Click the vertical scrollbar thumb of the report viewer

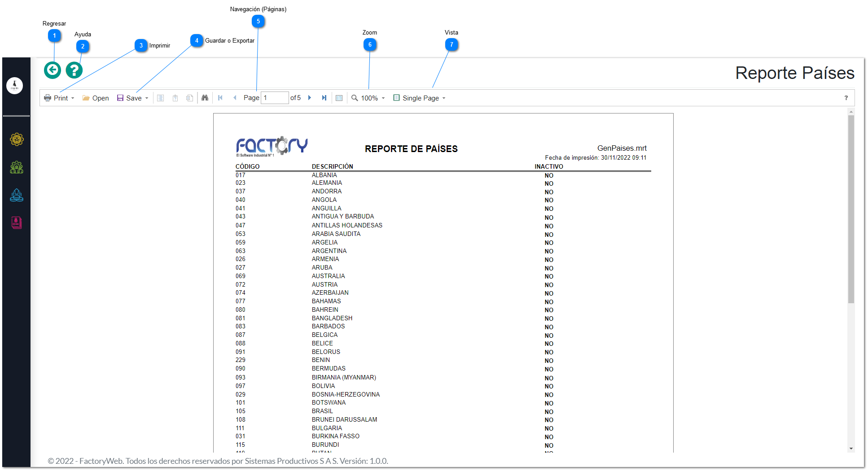coord(851,209)
